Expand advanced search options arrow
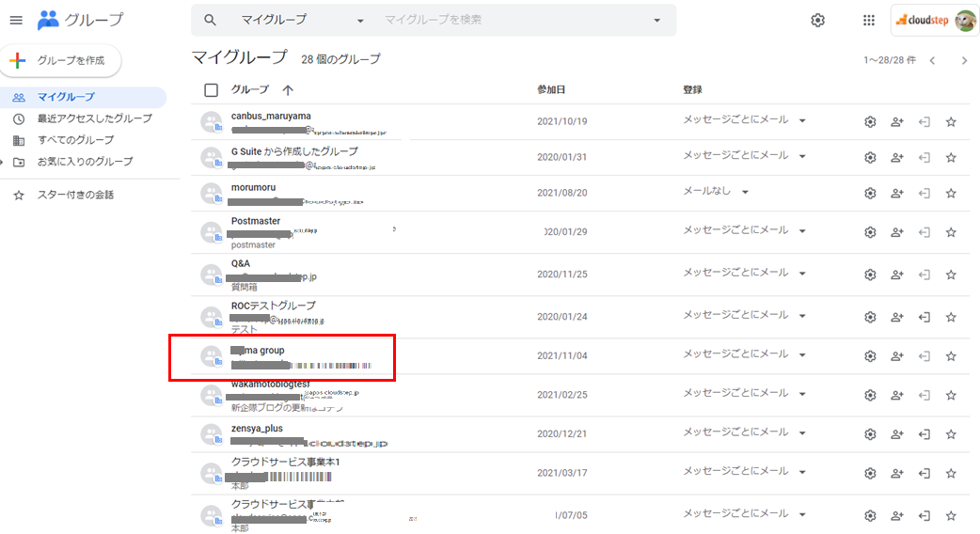This screenshot has height=534, width=980. point(656,20)
